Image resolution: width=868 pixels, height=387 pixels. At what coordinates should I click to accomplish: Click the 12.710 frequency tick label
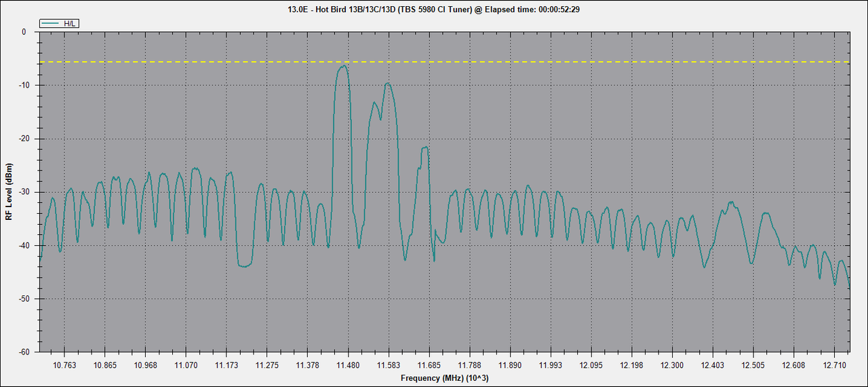835,365
